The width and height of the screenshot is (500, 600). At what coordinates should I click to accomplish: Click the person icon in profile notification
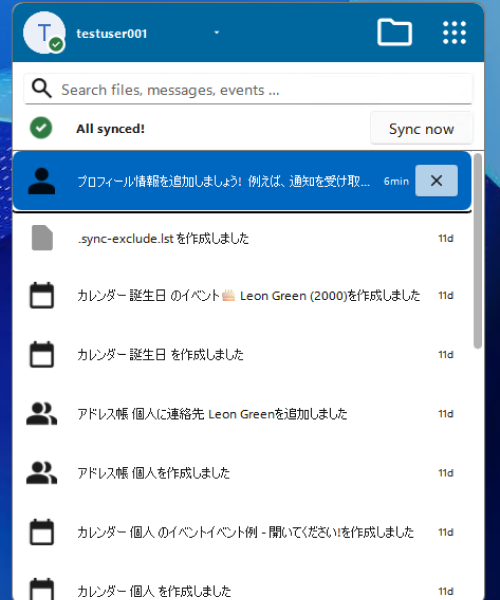pos(41,181)
